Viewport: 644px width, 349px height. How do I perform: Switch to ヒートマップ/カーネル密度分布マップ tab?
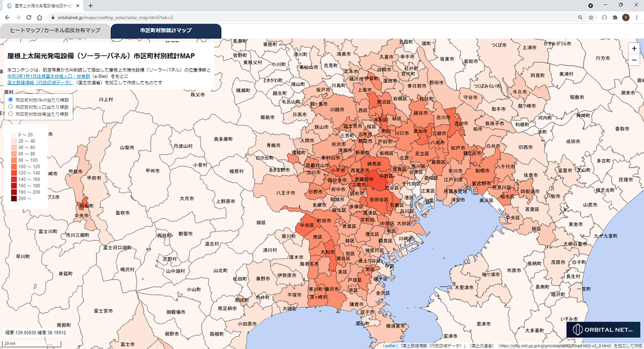55,31
